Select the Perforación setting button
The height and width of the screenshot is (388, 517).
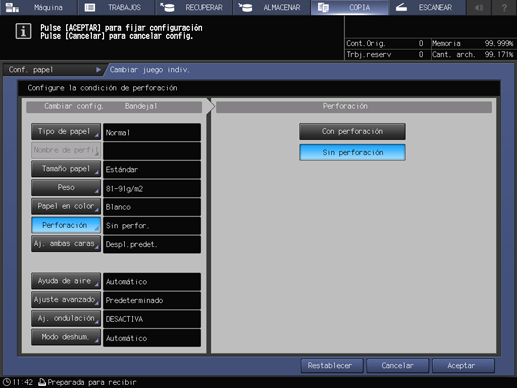[66, 225]
